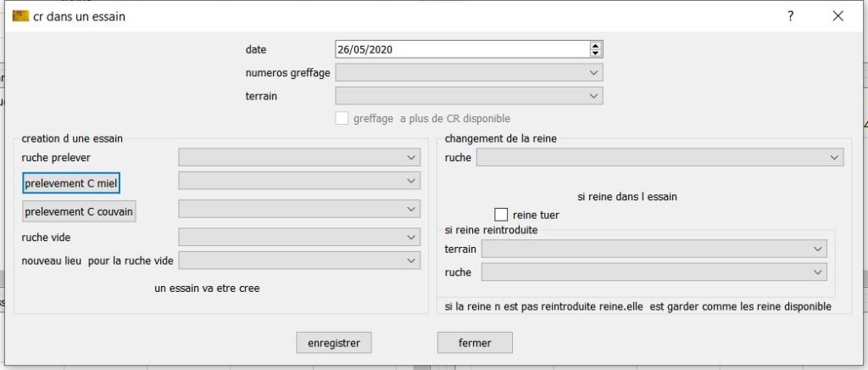Decrement the date with the down arrow

(596, 53)
